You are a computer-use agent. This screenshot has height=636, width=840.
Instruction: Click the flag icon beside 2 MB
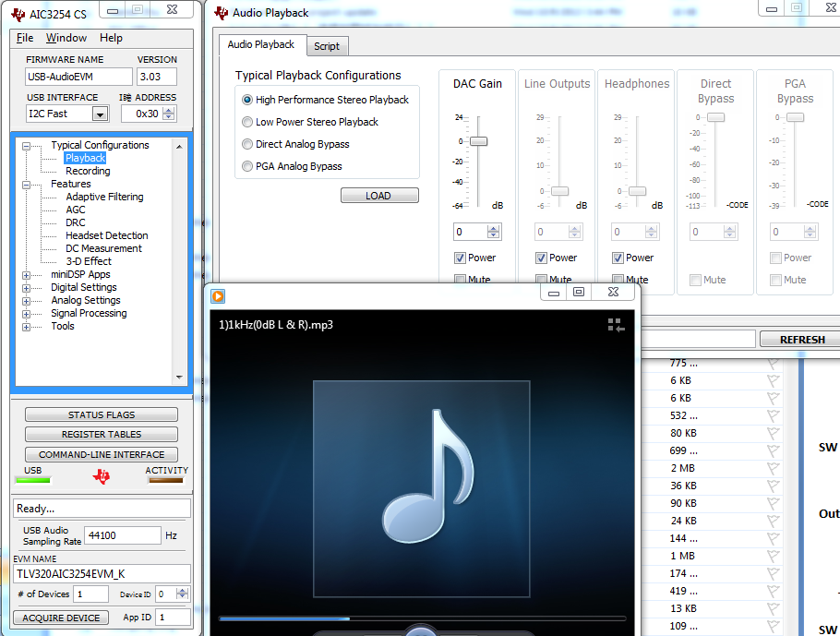click(x=773, y=468)
